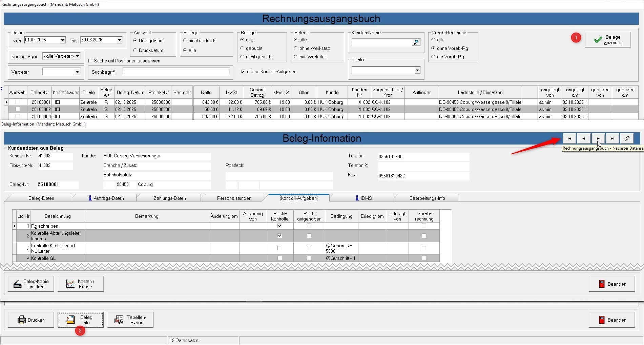Click 'Belege anzeigen' button
Image resolution: width=644 pixels, height=345 pixels.
click(x=608, y=40)
